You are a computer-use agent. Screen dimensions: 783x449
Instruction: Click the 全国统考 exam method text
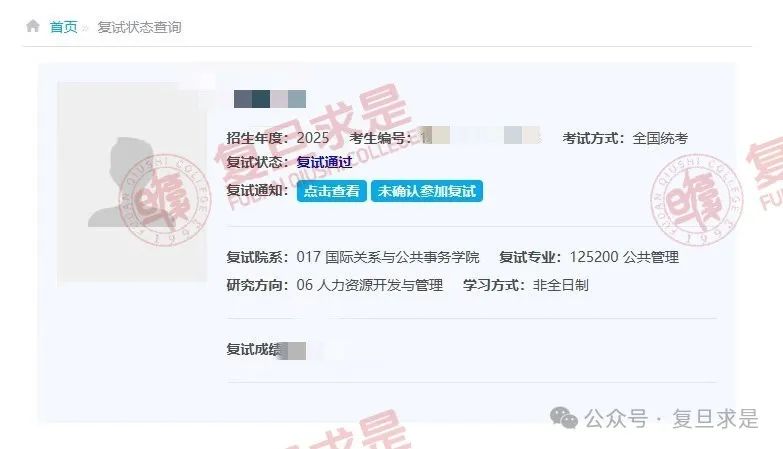click(x=660, y=138)
